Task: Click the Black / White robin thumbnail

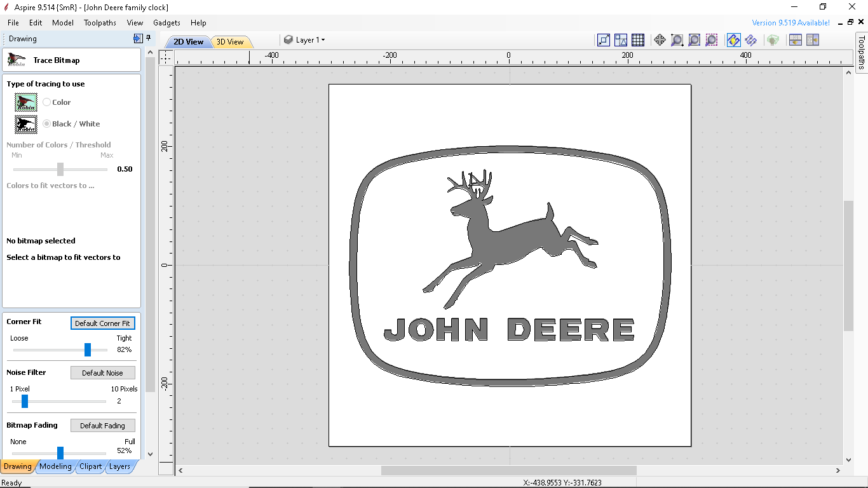Action: [26, 124]
